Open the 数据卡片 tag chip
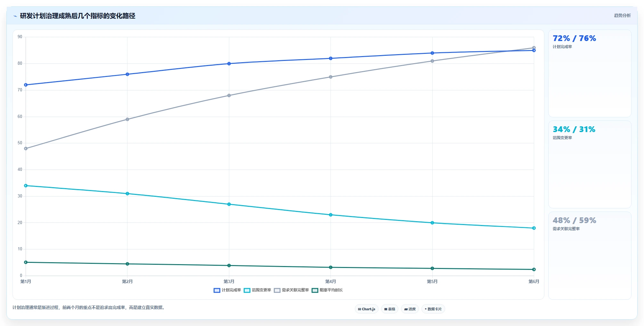This screenshot has height=326, width=644. [433, 309]
